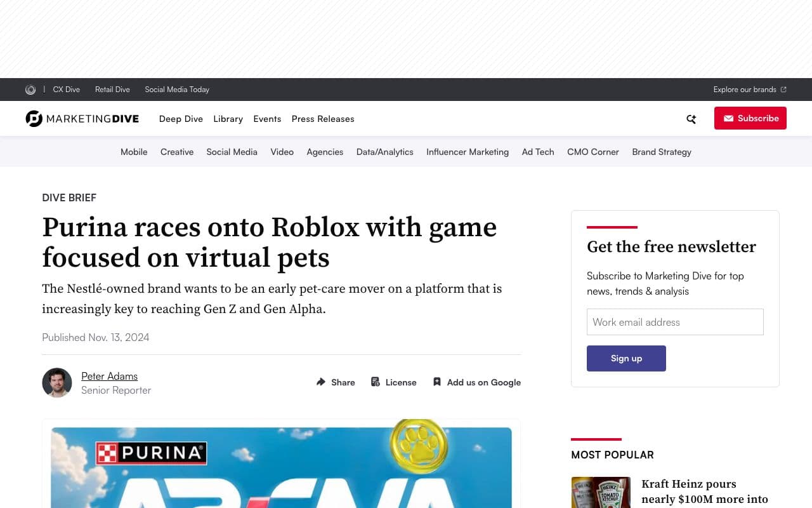Click the envelope icon on Subscribe button
This screenshot has width=812, height=508.
[x=729, y=119]
